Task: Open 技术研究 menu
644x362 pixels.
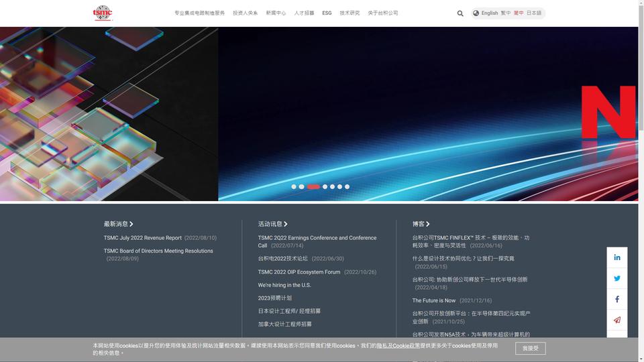Action: coord(350,13)
